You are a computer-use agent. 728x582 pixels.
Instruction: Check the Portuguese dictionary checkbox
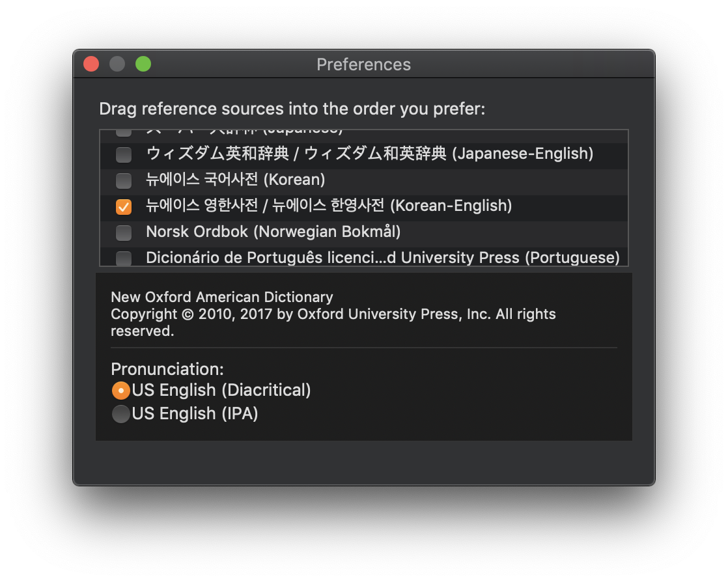pos(124,258)
